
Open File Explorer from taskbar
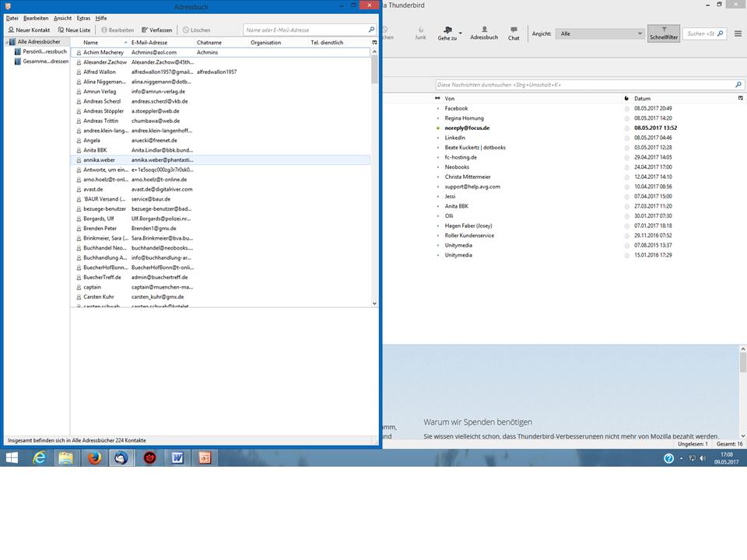[x=66, y=458]
